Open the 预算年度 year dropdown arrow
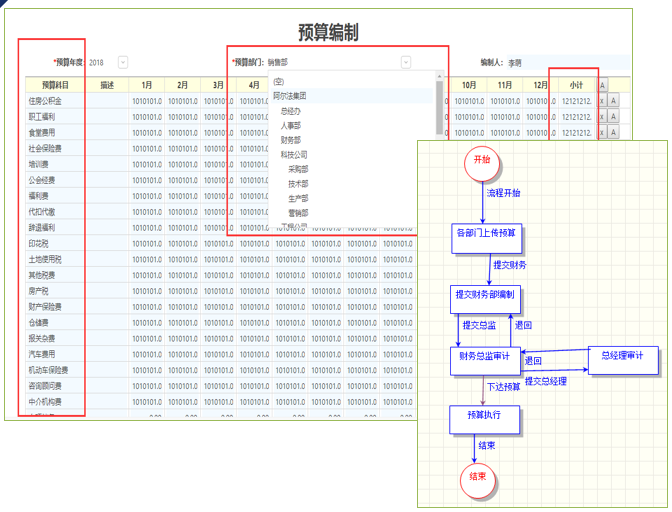 [123, 63]
